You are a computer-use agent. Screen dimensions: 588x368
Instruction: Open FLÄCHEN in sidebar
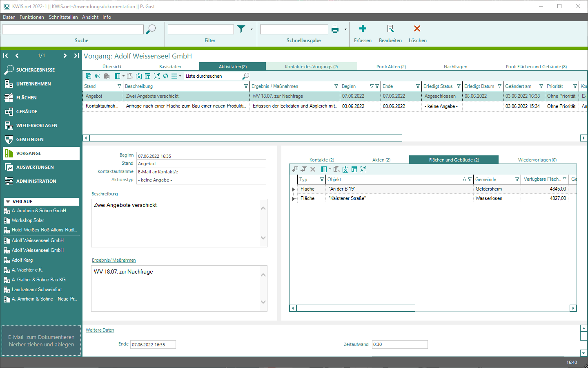pyautogui.click(x=41, y=98)
